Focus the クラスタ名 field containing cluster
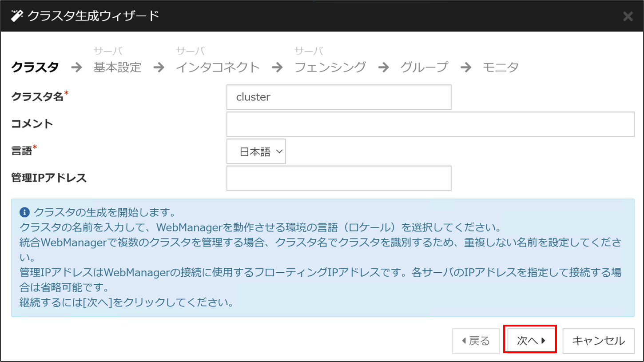644x362 pixels. (338, 97)
